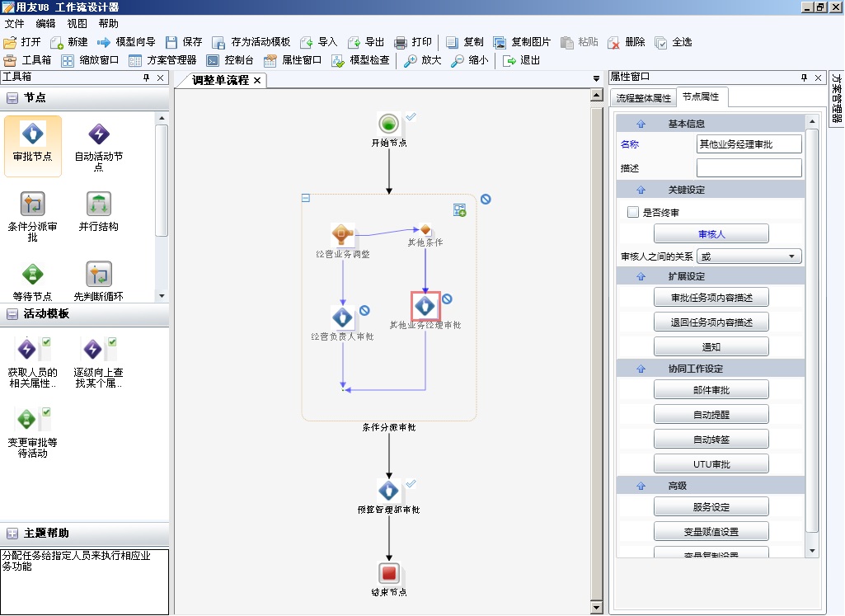The image size is (845, 616).
Task: Click the 缩放窗口 zoom window icon
Action: [x=68, y=60]
